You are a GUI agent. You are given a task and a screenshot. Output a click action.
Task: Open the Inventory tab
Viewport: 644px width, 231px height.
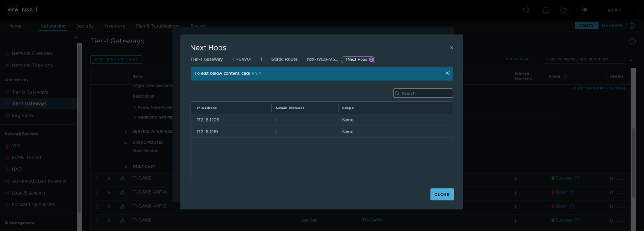pos(115,26)
